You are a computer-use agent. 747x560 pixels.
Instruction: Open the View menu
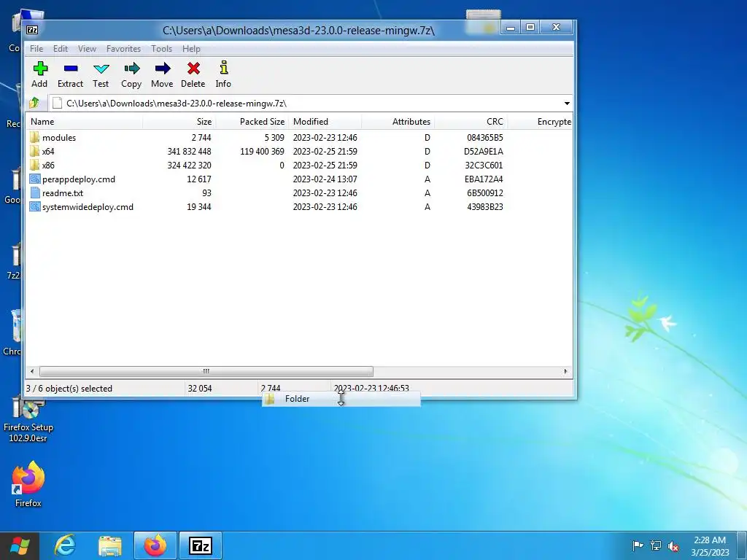(88, 49)
